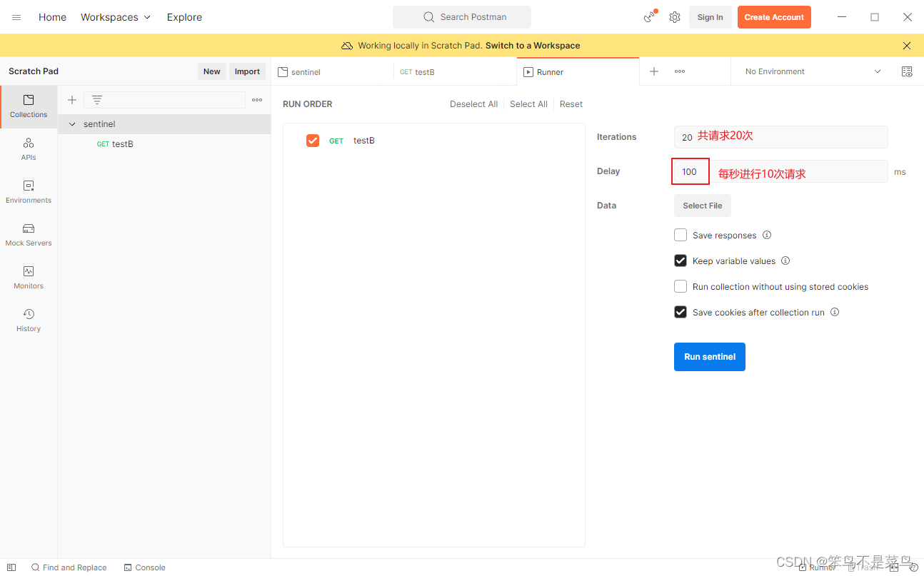Open Console in the status bar
The width and height of the screenshot is (924, 576).
pos(144,567)
